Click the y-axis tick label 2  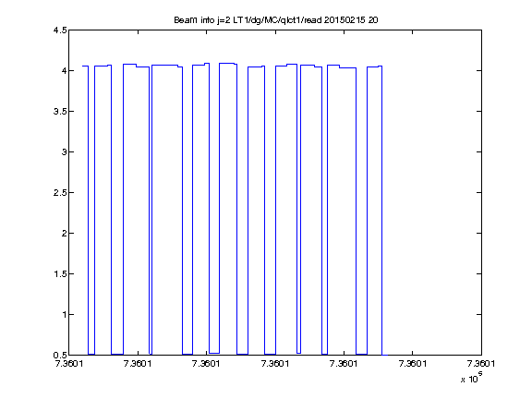64,233
